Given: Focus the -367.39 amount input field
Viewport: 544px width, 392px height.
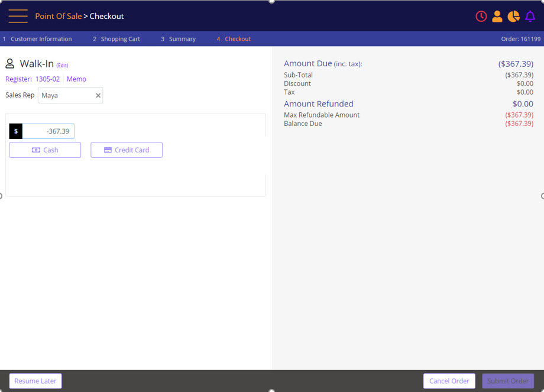Looking at the screenshot, I should pos(48,131).
